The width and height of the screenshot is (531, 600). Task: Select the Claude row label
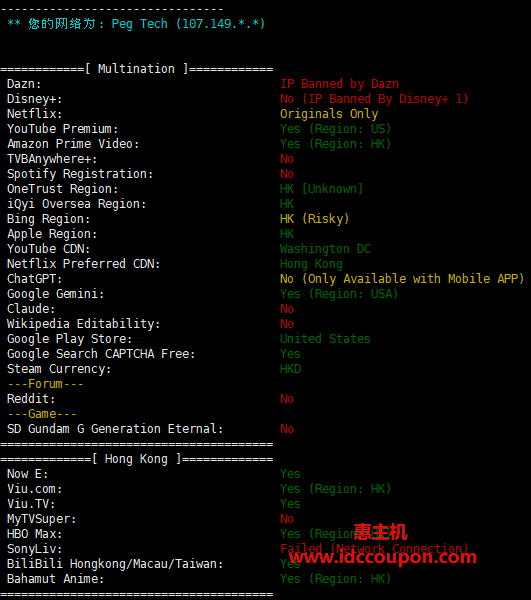(31, 309)
